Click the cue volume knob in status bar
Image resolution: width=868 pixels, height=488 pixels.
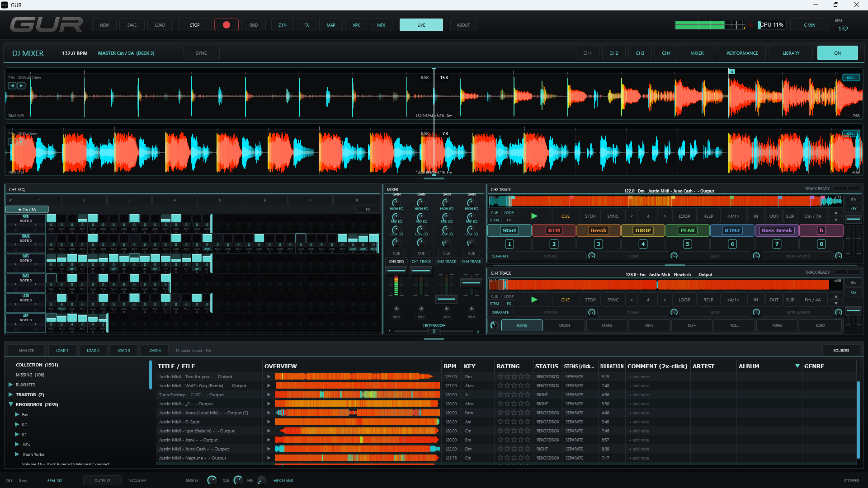[238, 480]
